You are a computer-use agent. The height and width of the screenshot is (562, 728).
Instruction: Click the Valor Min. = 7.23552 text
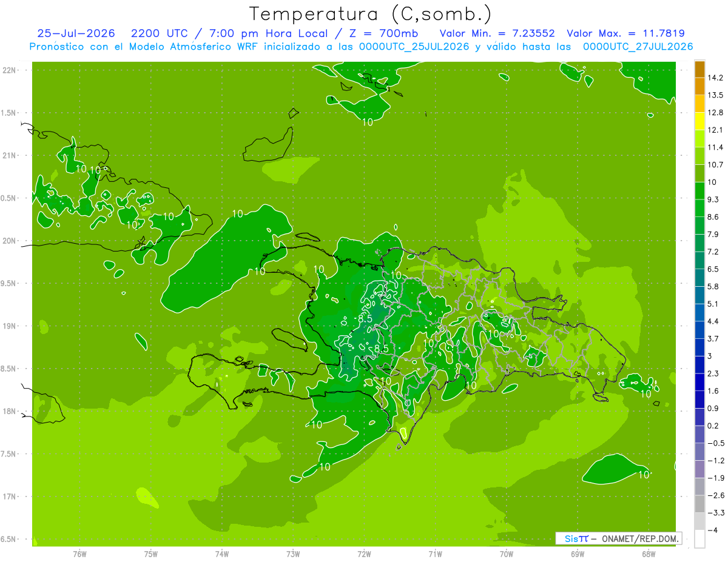[497, 33]
